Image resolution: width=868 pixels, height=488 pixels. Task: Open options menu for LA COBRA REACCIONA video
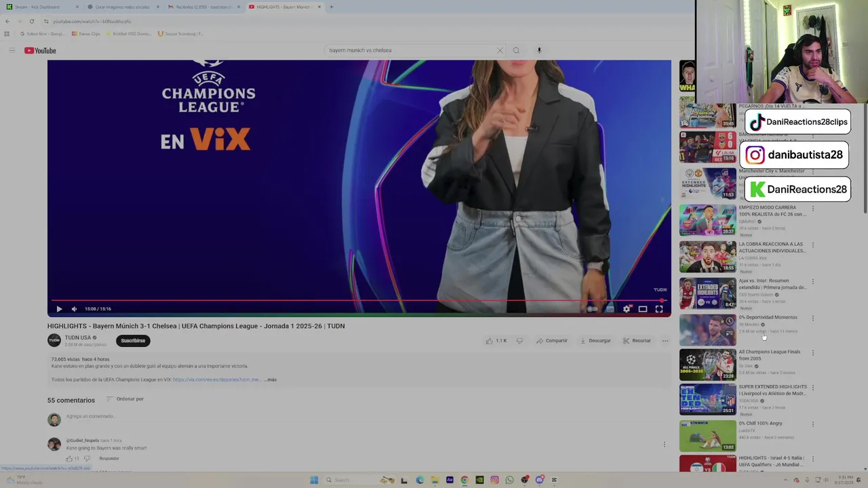point(813,245)
